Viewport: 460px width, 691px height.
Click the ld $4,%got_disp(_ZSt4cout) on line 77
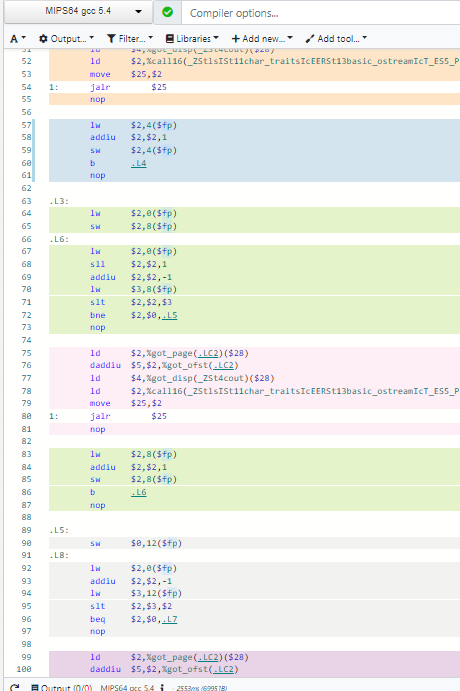pos(182,378)
